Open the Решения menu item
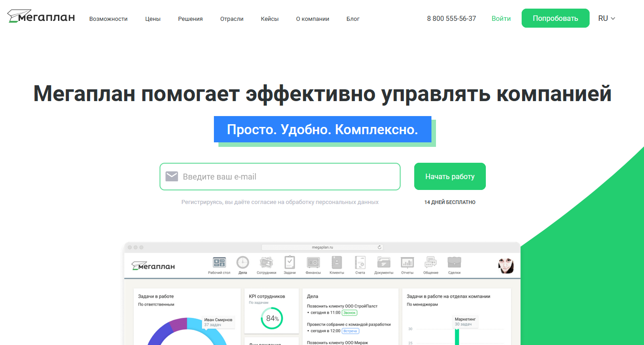This screenshot has height=345, width=644. (190, 19)
